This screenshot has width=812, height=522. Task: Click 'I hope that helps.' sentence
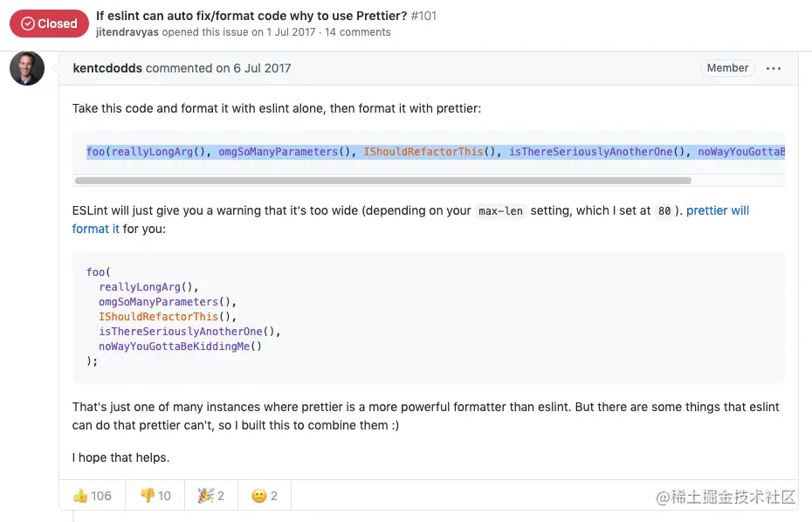(120, 457)
